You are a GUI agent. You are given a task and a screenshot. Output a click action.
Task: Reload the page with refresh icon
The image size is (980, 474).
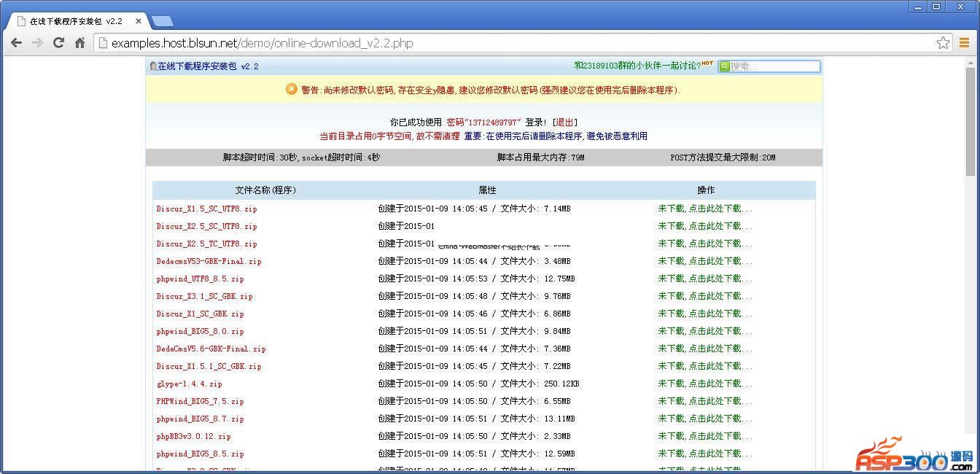pyautogui.click(x=58, y=43)
